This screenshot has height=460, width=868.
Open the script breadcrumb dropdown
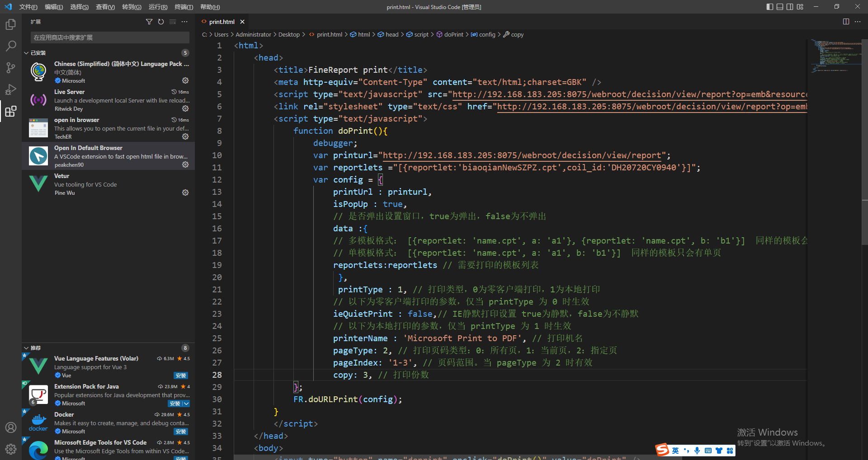pyautogui.click(x=417, y=34)
